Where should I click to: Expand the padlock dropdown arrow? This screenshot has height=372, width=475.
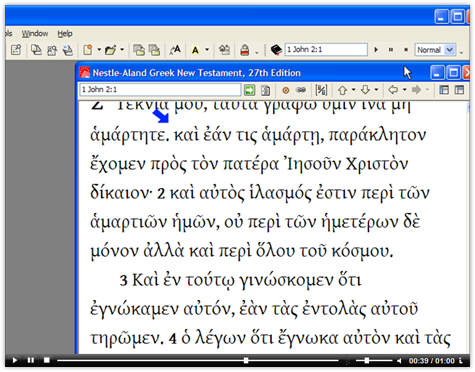pyautogui.click(x=257, y=52)
